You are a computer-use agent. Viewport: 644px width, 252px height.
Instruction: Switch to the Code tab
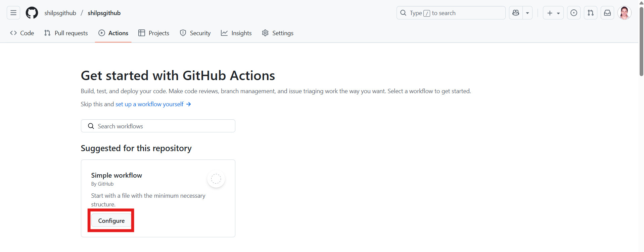pos(22,33)
